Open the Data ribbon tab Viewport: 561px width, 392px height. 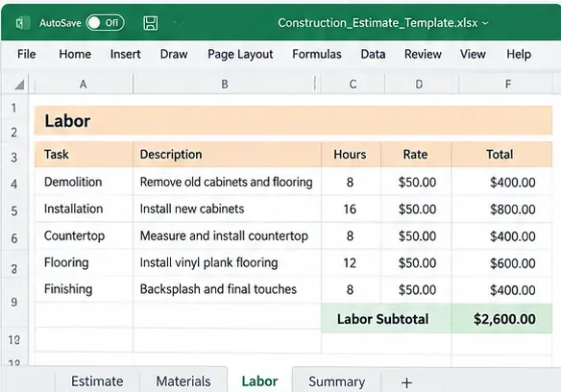pyautogui.click(x=373, y=54)
